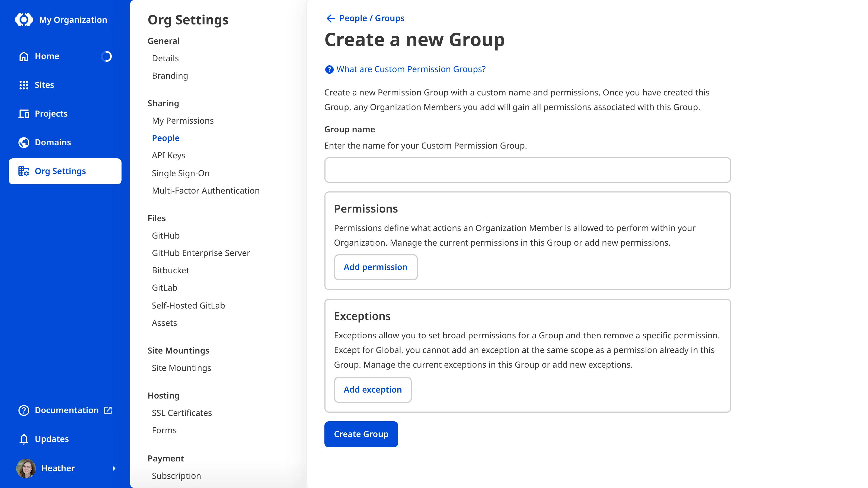Screen dimensions: 868x488
Task: Click the loading spinner next to Home
Action: pyautogui.click(x=106, y=56)
